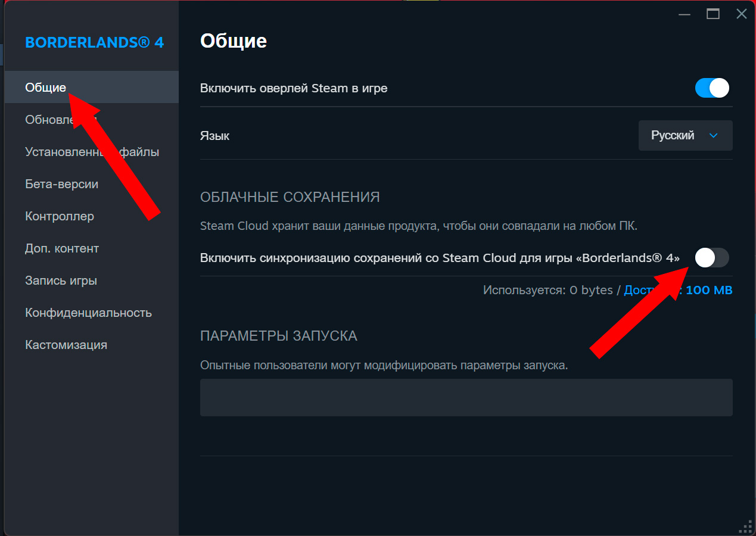This screenshot has width=756, height=536.
Task: Click the launch options text field
Action: coord(466,397)
